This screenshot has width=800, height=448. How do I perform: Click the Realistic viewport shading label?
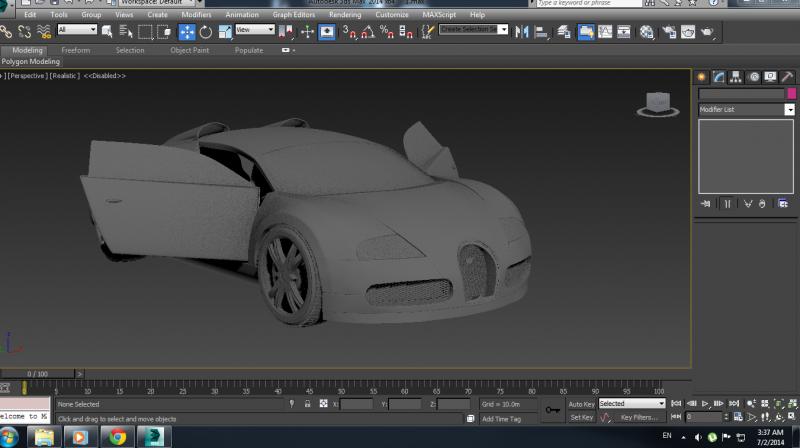coord(65,76)
